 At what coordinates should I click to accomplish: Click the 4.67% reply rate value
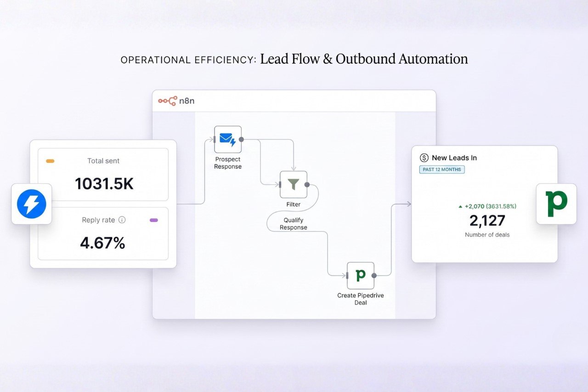point(102,243)
